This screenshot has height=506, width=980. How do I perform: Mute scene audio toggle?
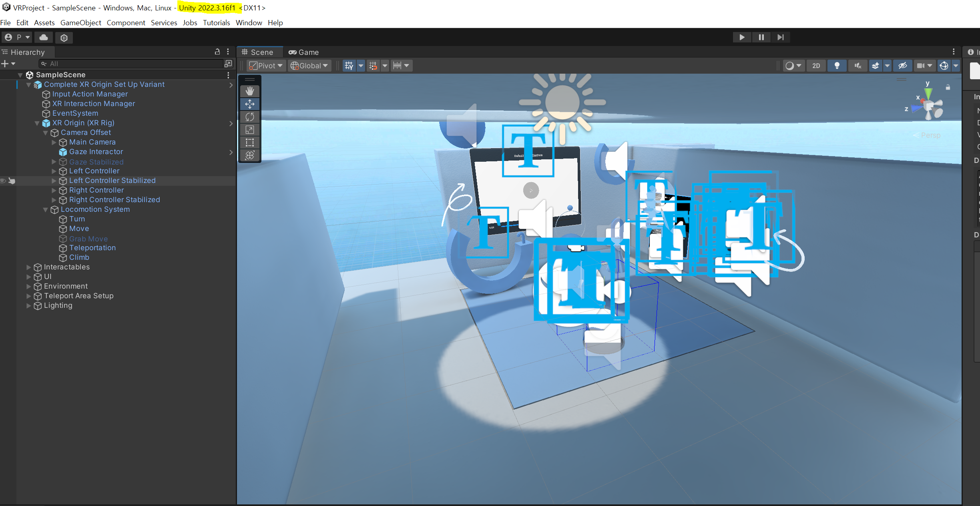pos(857,66)
